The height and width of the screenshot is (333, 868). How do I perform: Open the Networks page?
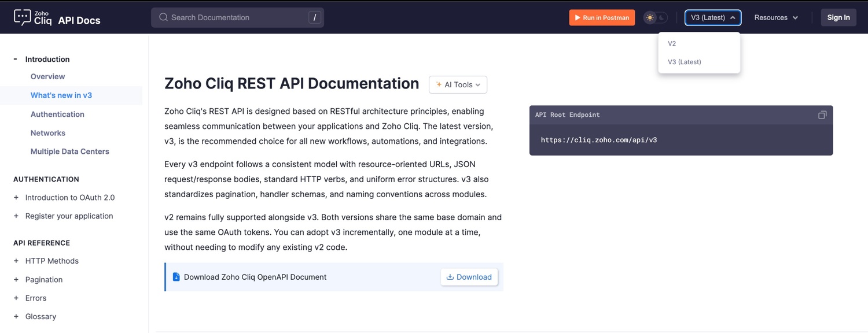(x=48, y=133)
